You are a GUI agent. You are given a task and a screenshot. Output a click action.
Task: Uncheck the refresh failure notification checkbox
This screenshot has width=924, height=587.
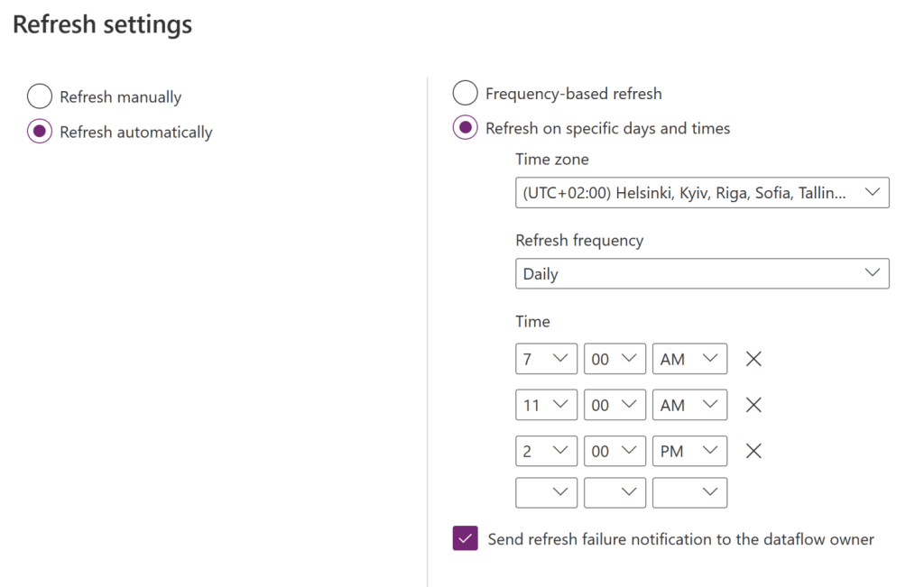[x=465, y=539]
